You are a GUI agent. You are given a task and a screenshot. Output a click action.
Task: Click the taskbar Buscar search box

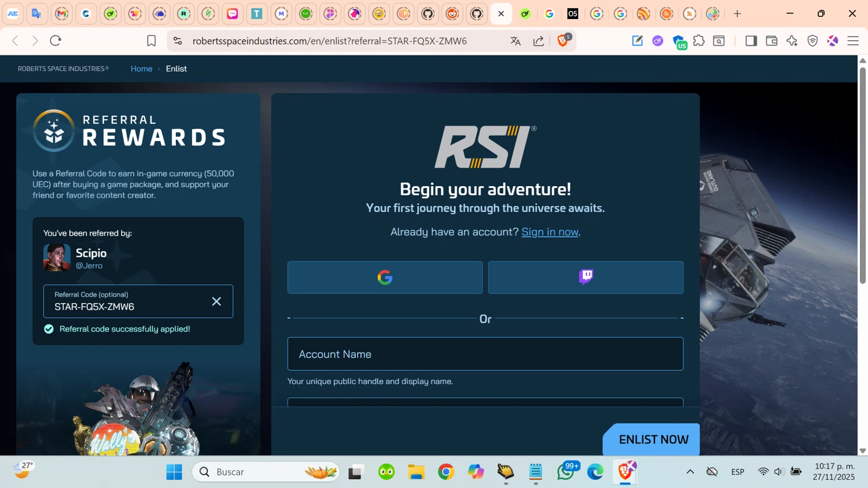click(266, 472)
